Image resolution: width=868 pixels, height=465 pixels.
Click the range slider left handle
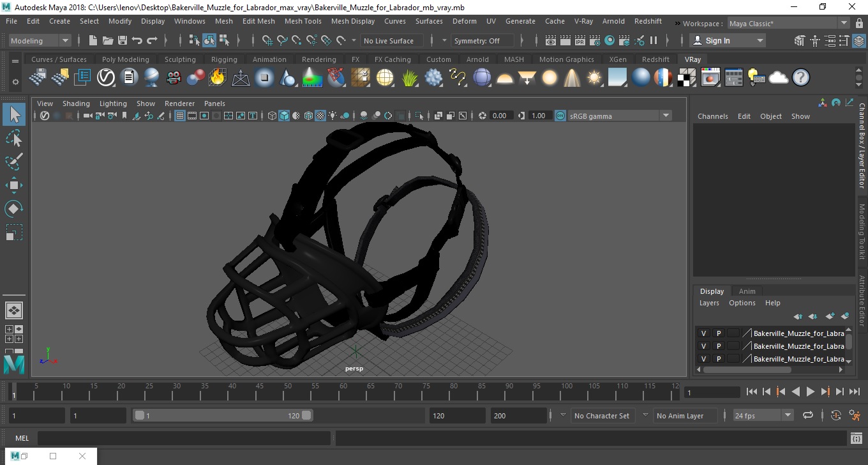(139, 415)
